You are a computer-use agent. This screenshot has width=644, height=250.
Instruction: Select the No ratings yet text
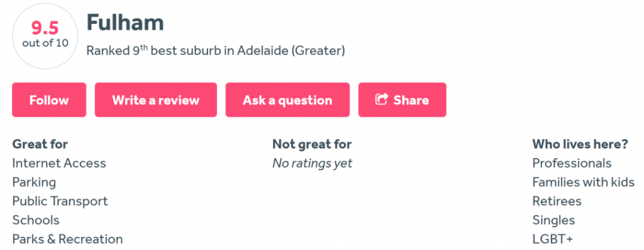[312, 163]
